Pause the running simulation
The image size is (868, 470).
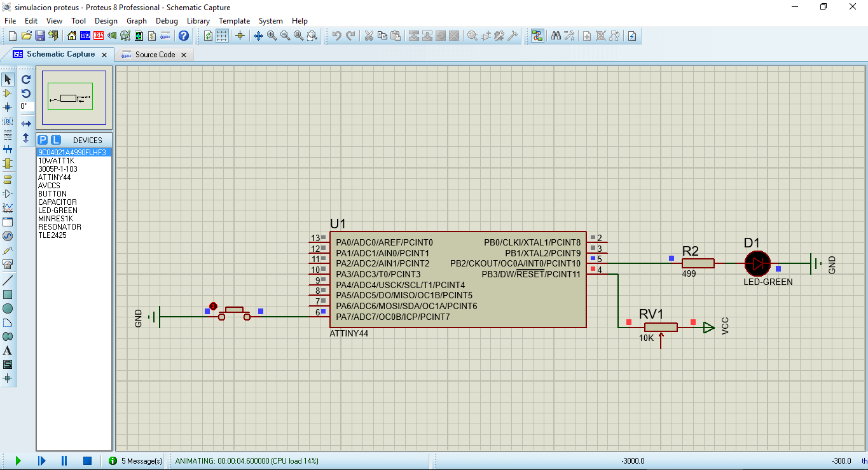point(64,460)
